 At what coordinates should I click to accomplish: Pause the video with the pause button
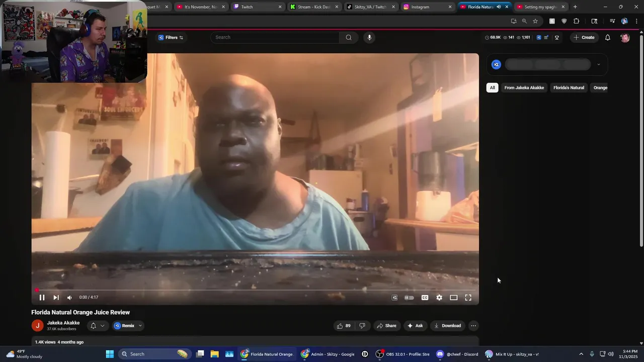click(x=42, y=298)
